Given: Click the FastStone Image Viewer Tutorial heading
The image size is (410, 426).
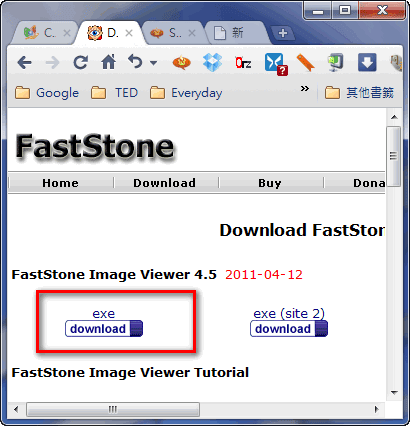Looking at the screenshot, I should (130, 372).
